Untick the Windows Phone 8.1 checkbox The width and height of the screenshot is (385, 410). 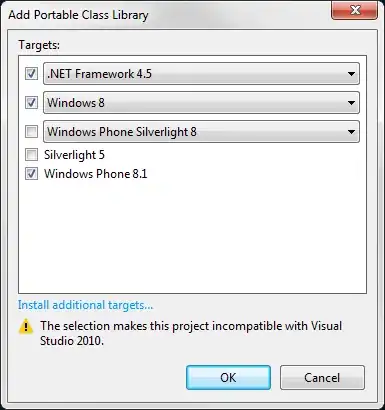point(31,174)
